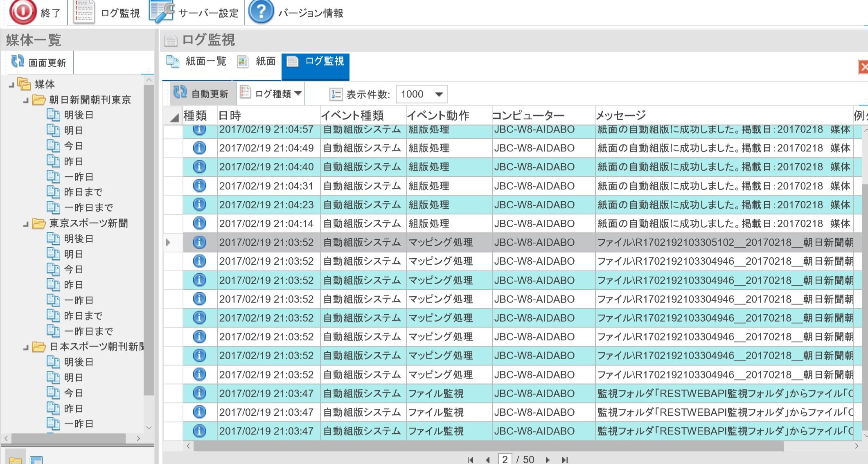Select 一昨日まで under 東京スポーツ新聞

(88, 331)
